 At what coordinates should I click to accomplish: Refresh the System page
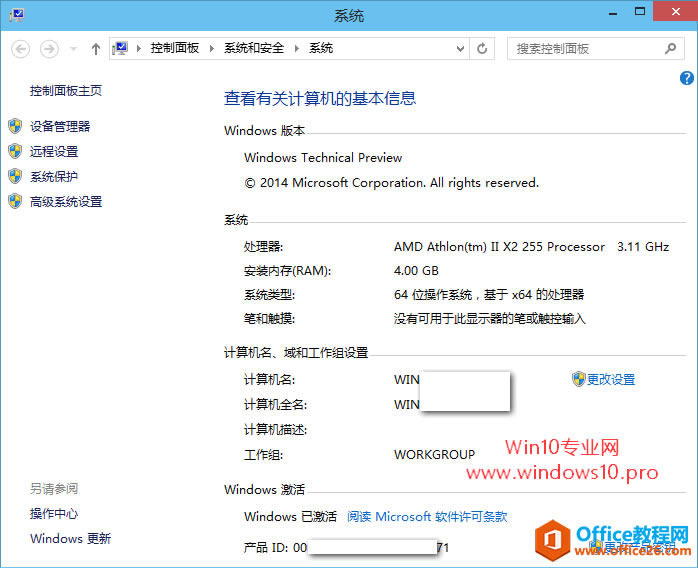pos(482,49)
